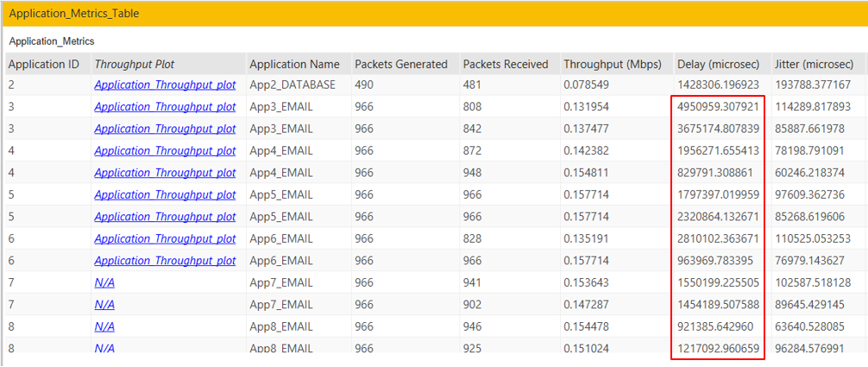Select the delay value 4950959.307921 cell
The width and height of the screenshot is (868, 367).
[718, 107]
